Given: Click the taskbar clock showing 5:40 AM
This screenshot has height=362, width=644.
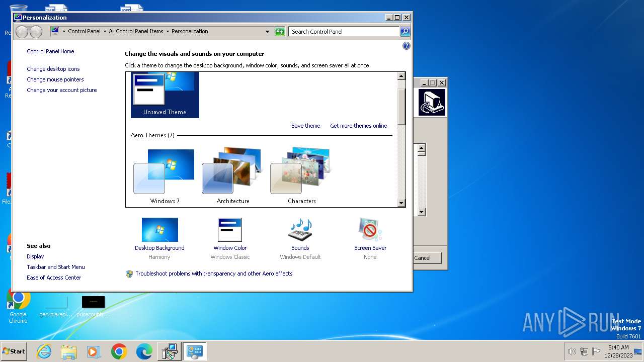Looking at the screenshot, I should pos(618,351).
